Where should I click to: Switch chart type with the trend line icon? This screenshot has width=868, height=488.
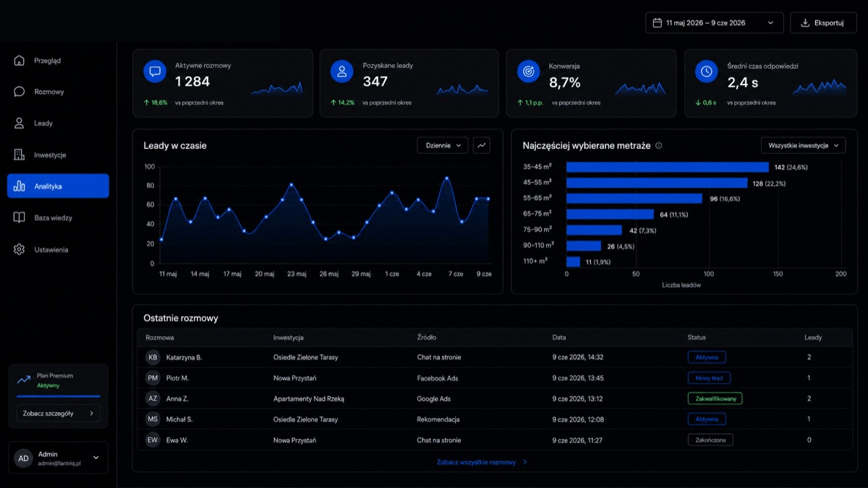pyautogui.click(x=482, y=145)
